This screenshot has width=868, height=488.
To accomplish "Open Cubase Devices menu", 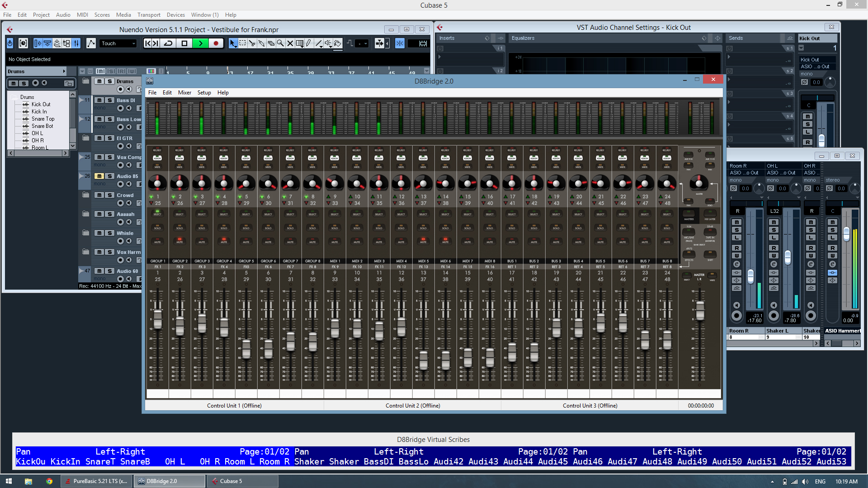I will pos(175,15).
